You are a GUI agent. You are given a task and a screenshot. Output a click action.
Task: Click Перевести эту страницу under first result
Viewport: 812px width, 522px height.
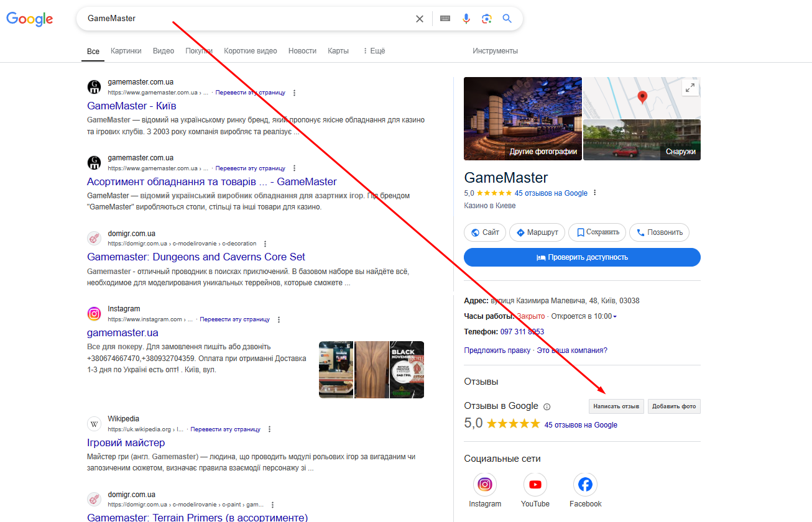[x=251, y=93]
